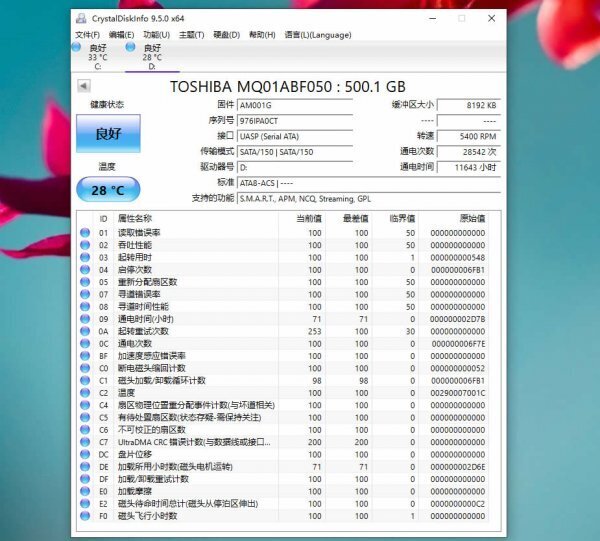Click the firmware field AM001G
The height and width of the screenshot is (541, 600).
(x=295, y=105)
